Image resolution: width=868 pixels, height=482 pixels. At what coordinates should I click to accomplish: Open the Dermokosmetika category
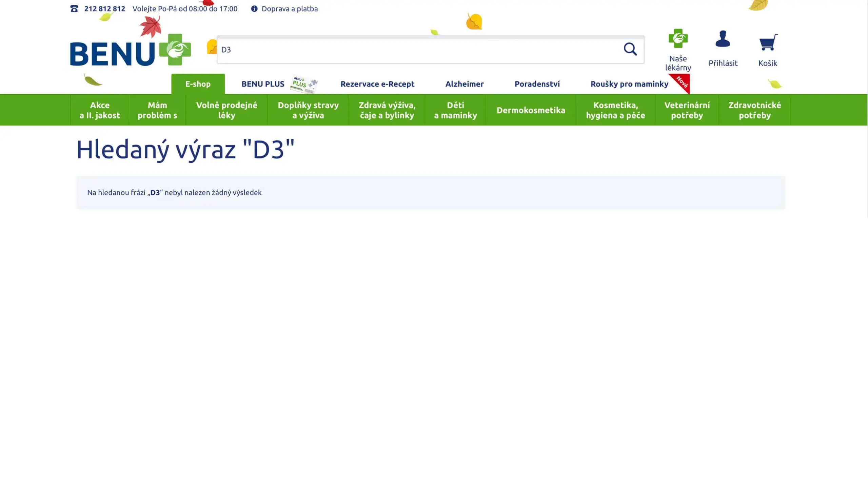pos(531,110)
